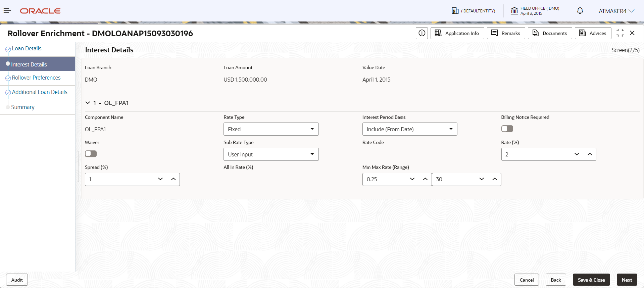Collapse the screen with the minimize icon

point(620,33)
